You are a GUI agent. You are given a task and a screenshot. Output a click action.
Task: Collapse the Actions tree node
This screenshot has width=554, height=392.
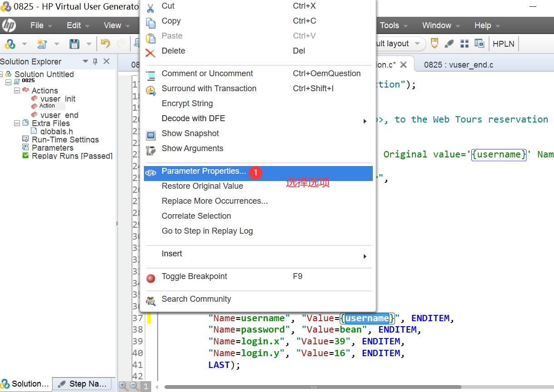coord(17,90)
